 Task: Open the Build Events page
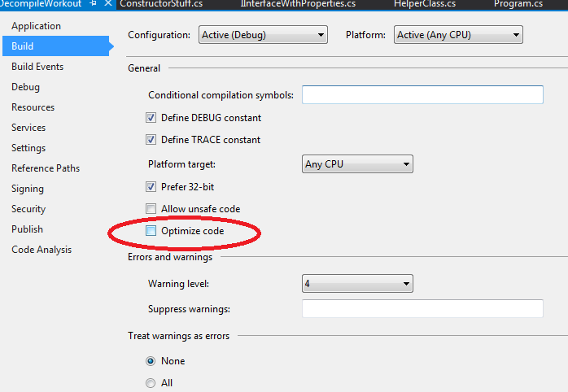click(x=37, y=67)
